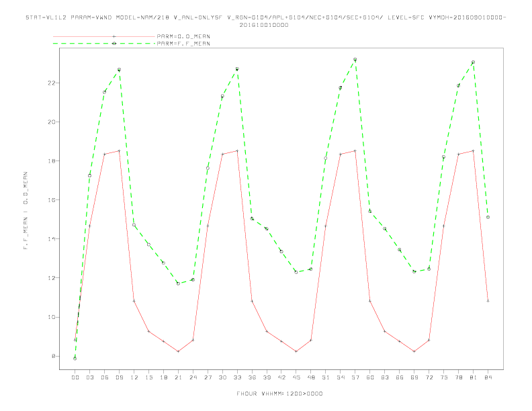
Task: Click x-axis tick label 06
Action: 105,377
